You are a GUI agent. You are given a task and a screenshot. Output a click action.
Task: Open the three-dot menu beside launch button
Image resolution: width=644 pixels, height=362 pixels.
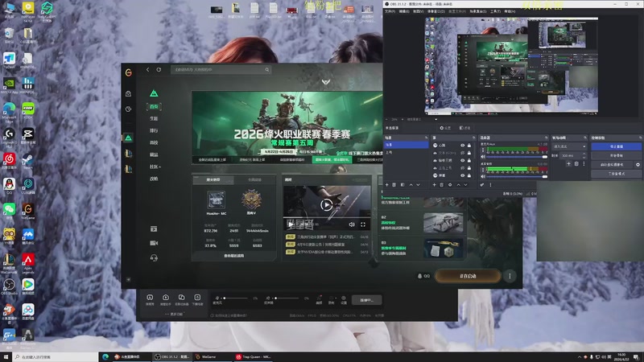tap(509, 276)
